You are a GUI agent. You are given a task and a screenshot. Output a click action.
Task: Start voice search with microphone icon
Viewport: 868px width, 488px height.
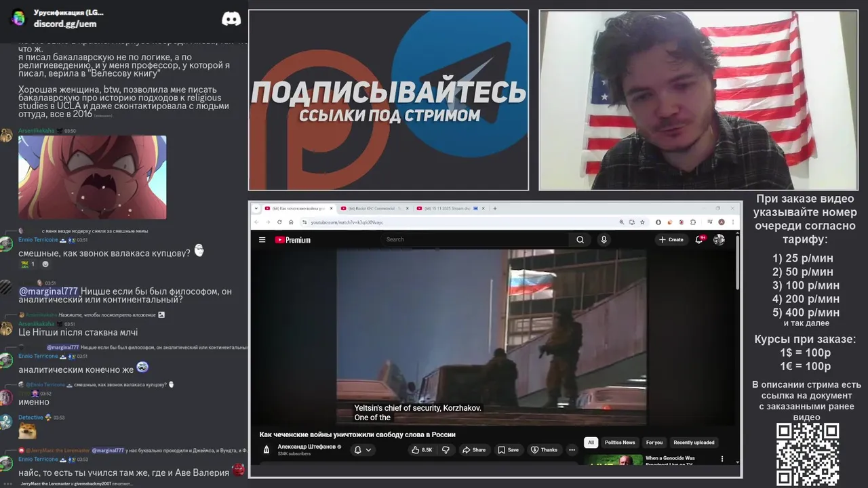click(604, 239)
